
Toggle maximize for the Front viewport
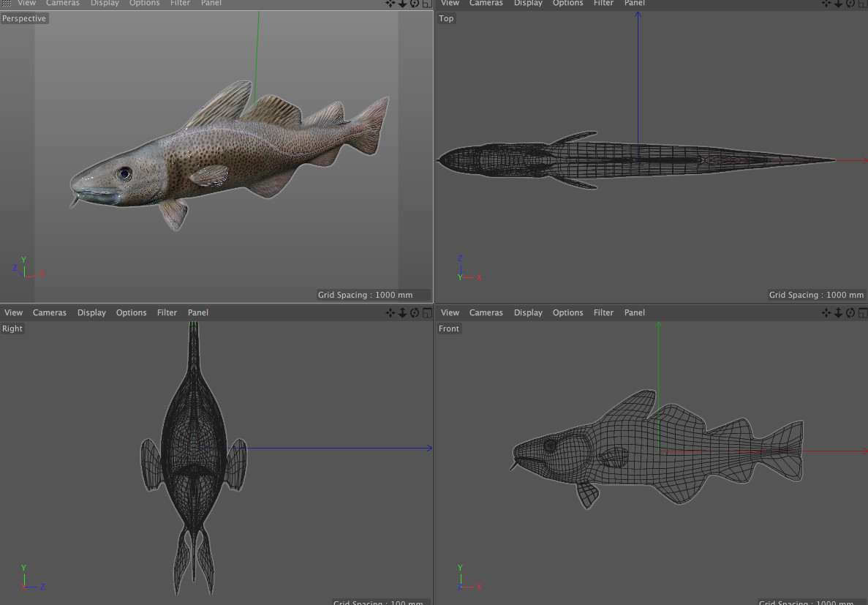point(862,313)
